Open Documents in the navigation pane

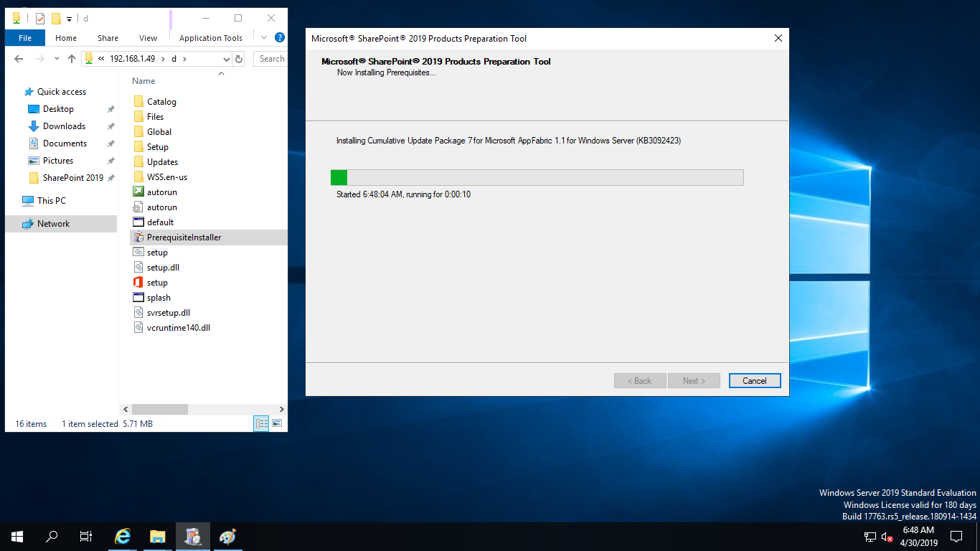click(x=65, y=143)
